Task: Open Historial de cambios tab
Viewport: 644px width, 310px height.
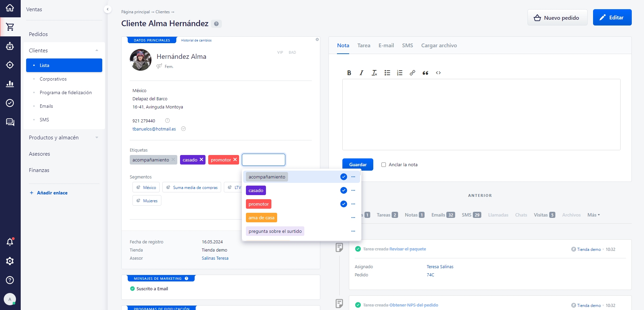Action: tap(196, 40)
